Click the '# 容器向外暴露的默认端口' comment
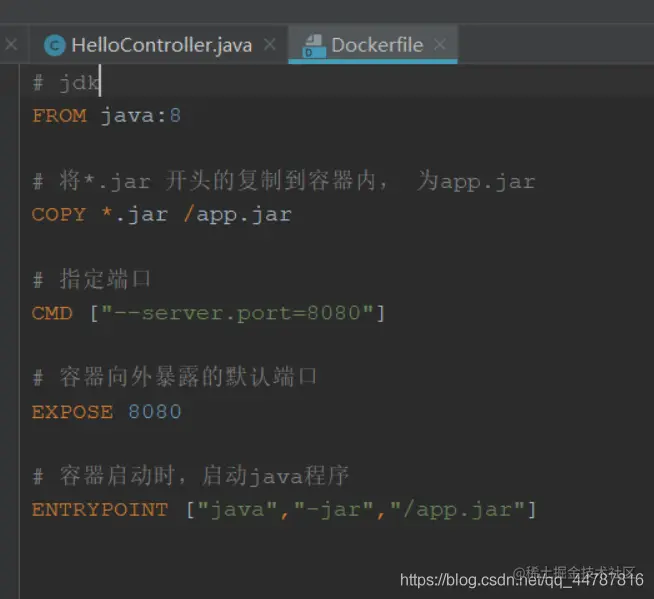 [x=174, y=377]
